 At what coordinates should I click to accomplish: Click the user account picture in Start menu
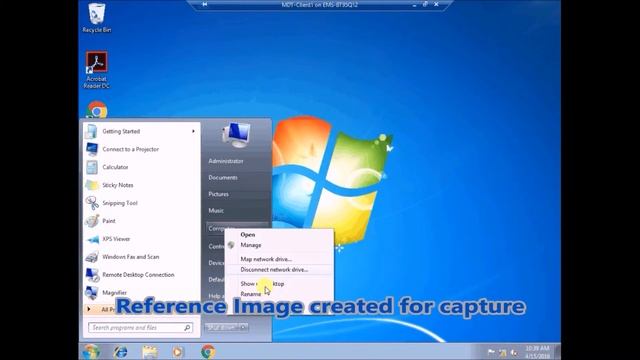click(236, 135)
